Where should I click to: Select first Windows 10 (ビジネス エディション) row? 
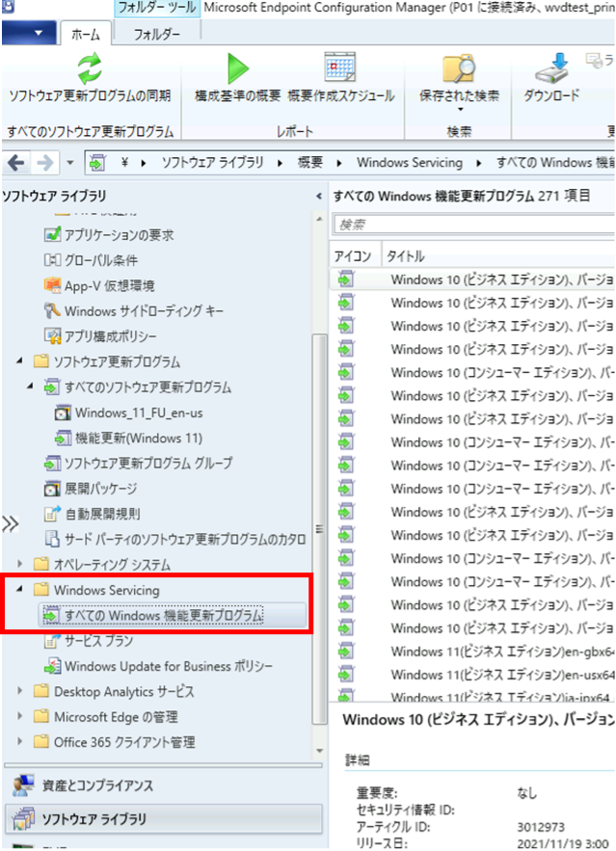[471, 279]
